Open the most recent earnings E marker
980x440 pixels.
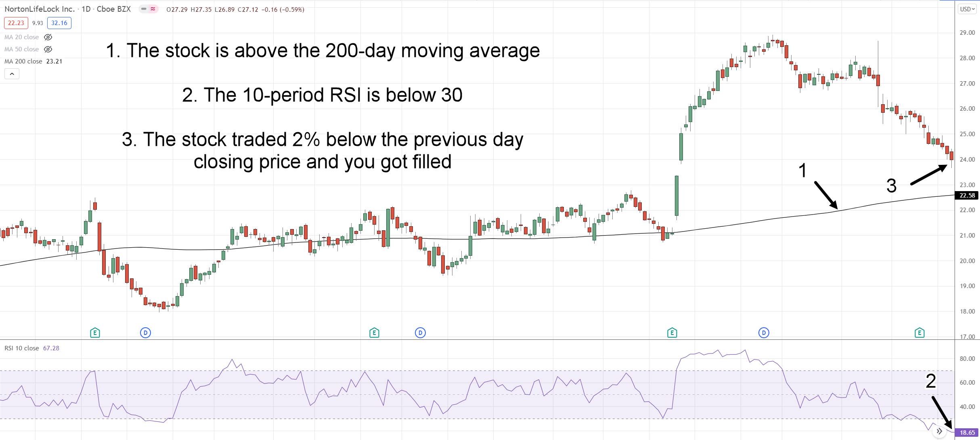(919, 333)
